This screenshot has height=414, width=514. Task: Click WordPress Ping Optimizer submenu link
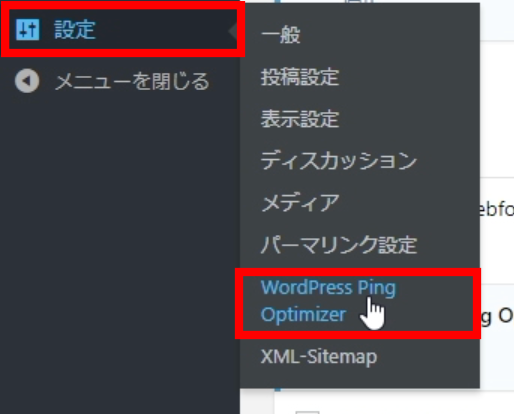tap(328, 302)
